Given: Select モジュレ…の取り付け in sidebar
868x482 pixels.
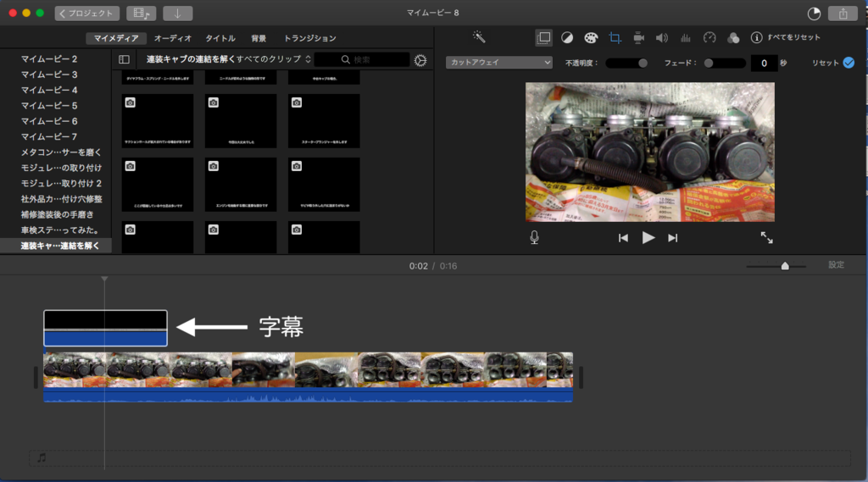Looking at the screenshot, I should [61, 168].
